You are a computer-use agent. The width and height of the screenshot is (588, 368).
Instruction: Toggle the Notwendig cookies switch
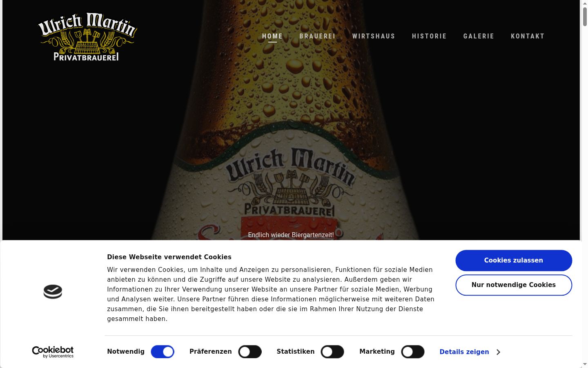pyautogui.click(x=163, y=352)
